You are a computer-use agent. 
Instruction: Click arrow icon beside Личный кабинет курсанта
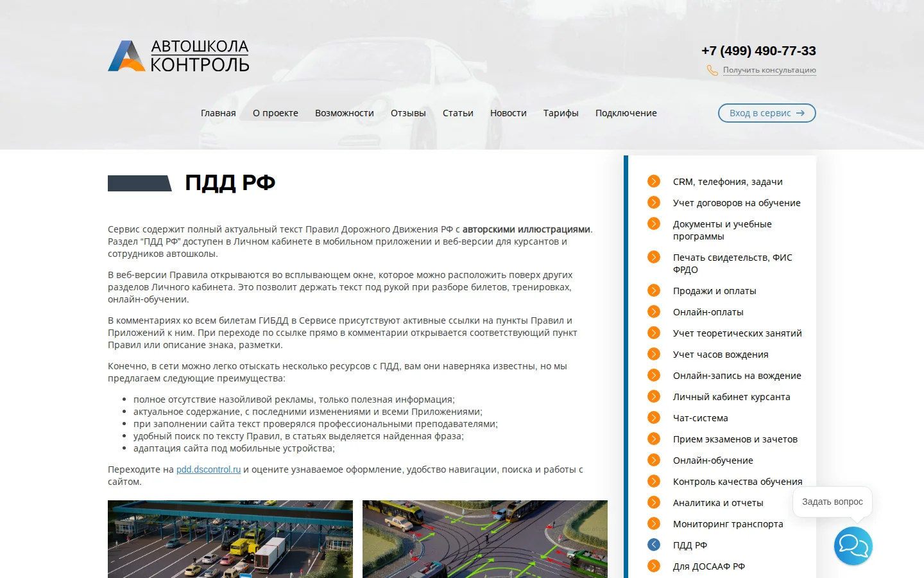pyautogui.click(x=654, y=396)
